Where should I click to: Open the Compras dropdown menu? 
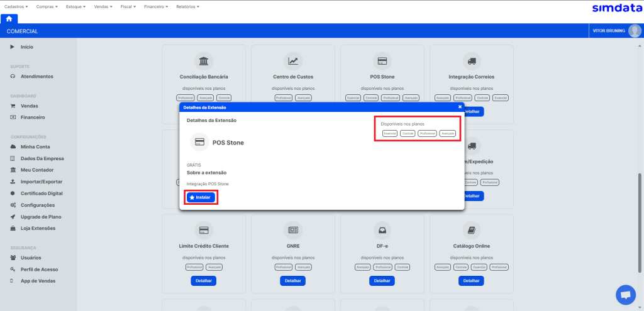(47, 7)
